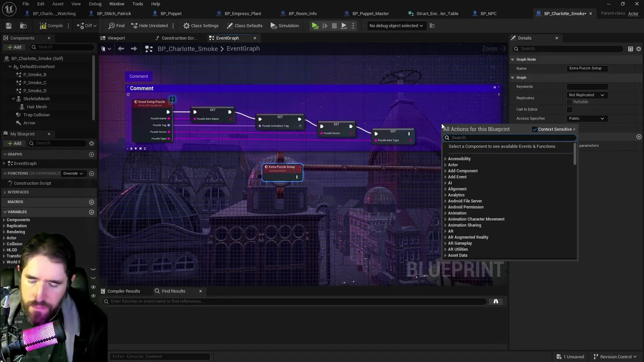Viewport: 644px width, 362px height.
Task: Select the Extra Puzzle Setup event node
Action: 282,171
